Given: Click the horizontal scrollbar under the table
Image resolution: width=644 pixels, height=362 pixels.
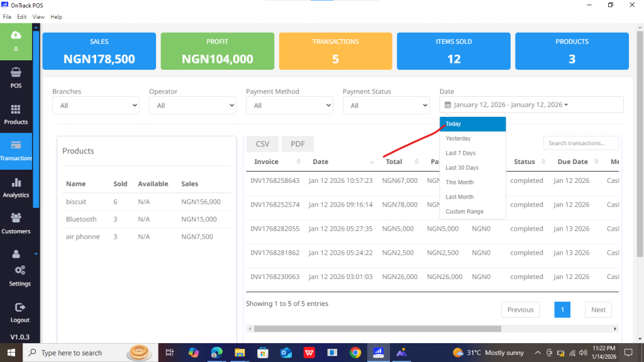Looking at the screenshot, I should pyautogui.click(x=377, y=329).
